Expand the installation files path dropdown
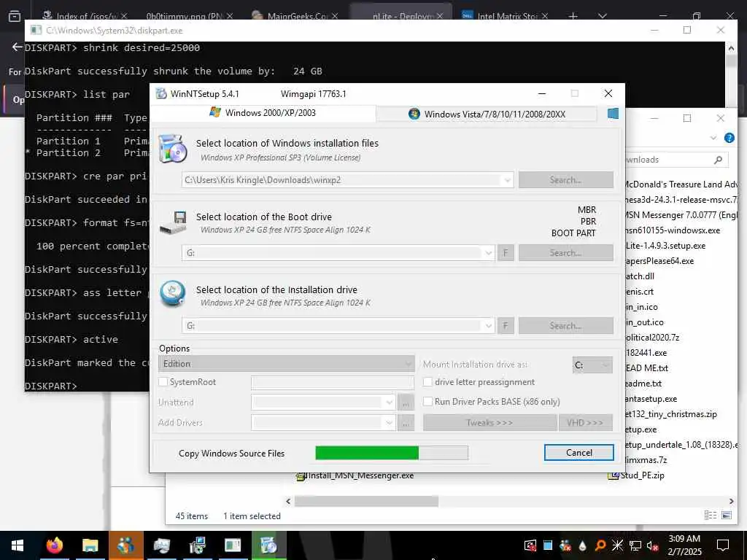Image resolution: width=747 pixels, height=560 pixels. tap(508, 180)
